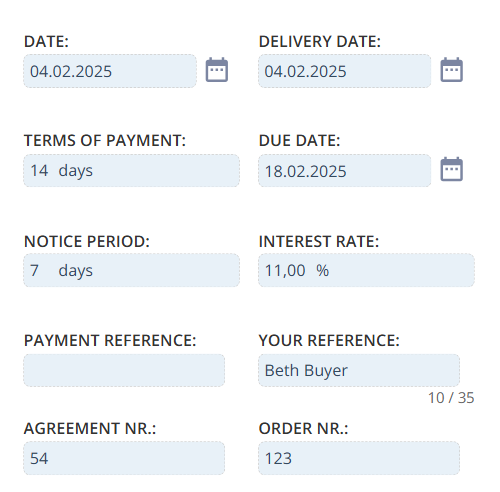This screenshot has width=500, height=492.
Task: Select the Due Date field 18.02.2025
Action: pyautogui.click(x=345, y=171)
